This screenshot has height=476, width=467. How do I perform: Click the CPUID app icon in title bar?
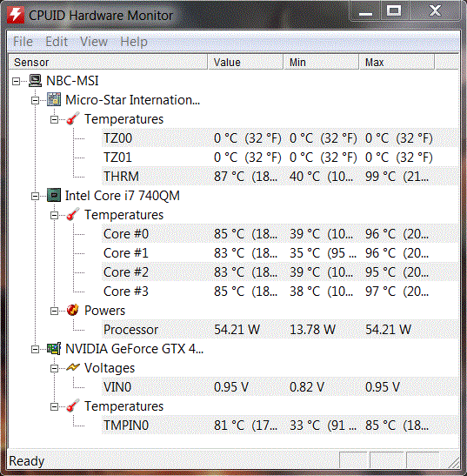pyautogui.click(x=16, y=15)
